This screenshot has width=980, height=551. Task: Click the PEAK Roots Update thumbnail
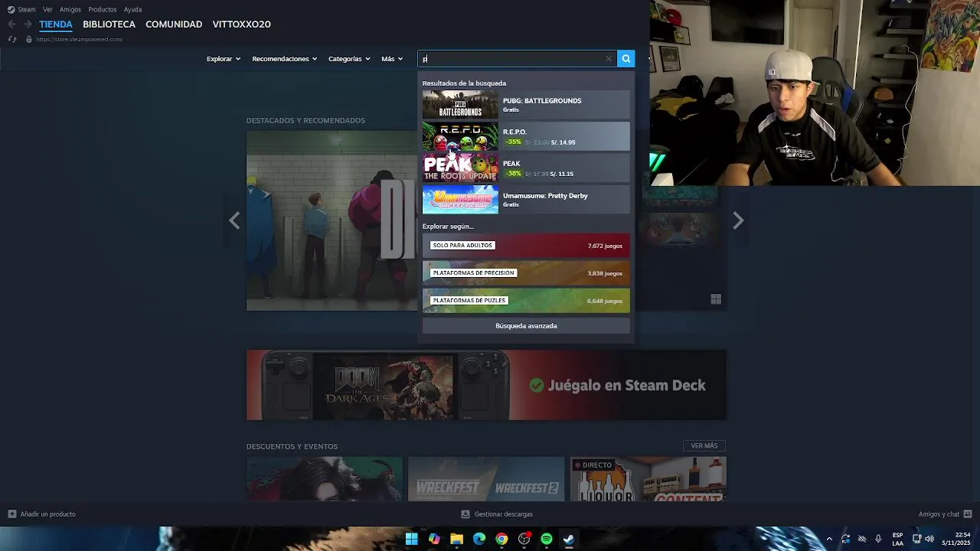[x=460, y=168]
